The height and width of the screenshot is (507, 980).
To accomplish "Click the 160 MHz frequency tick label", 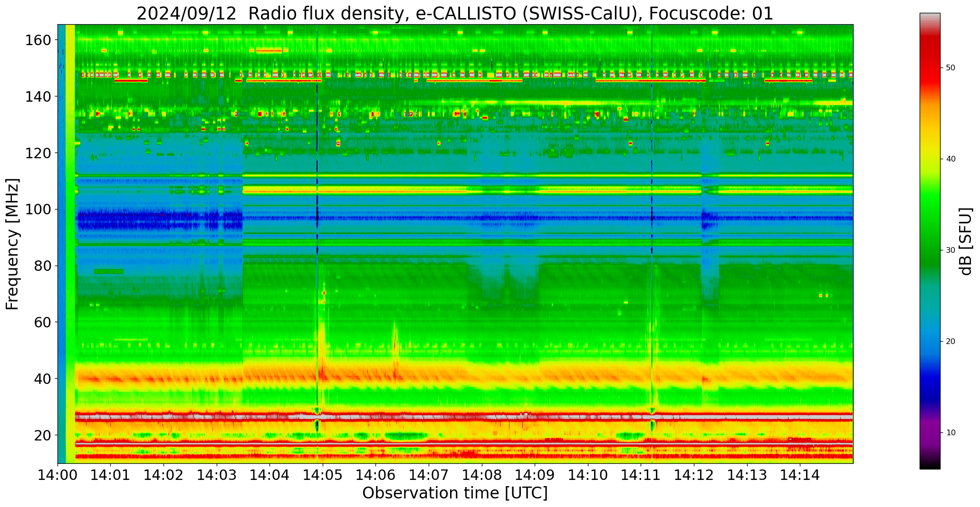I will coord(38,40).
